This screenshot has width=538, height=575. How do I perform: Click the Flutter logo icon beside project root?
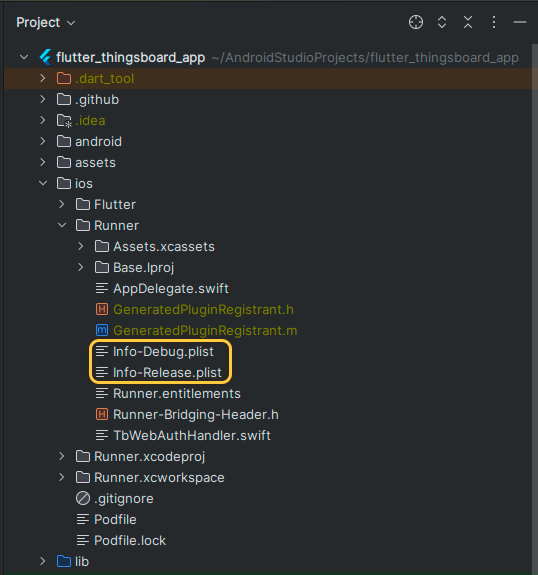tap(45, 57)
